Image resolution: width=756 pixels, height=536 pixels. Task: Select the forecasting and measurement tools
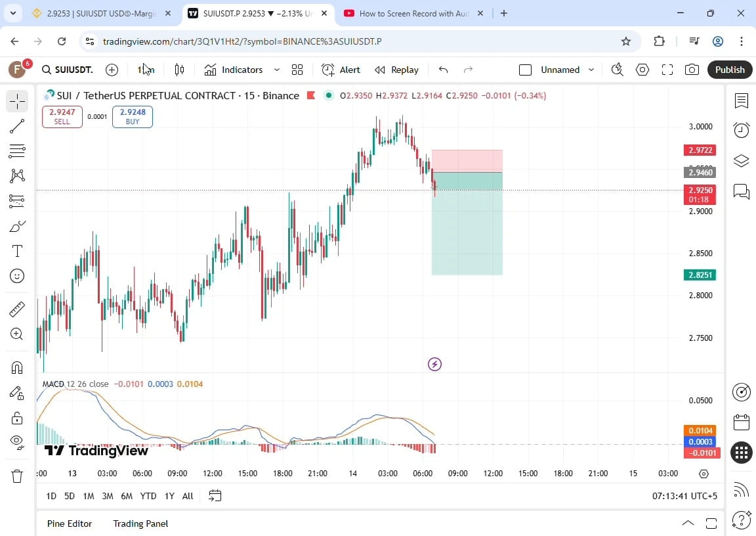tap(17, 201)
